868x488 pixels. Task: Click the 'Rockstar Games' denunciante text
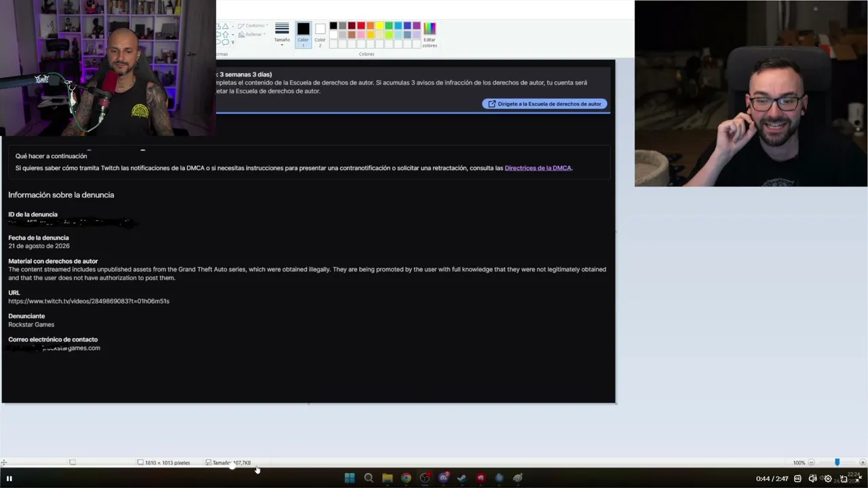[x=31, y=325]
